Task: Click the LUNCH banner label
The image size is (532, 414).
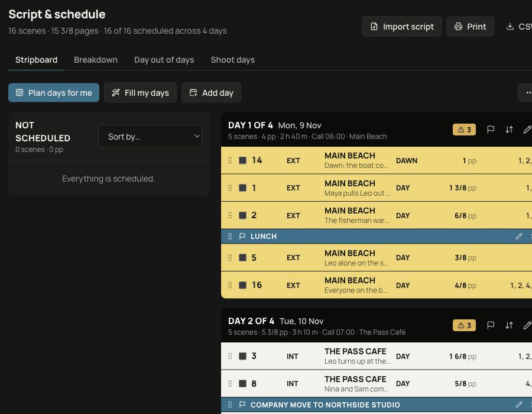Action: pos(264,237)
